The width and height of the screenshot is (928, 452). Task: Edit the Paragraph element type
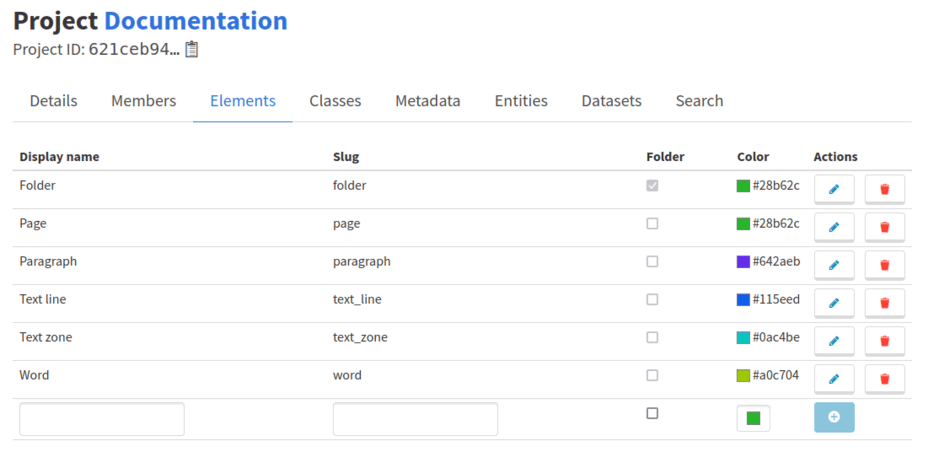click(834, 265)
